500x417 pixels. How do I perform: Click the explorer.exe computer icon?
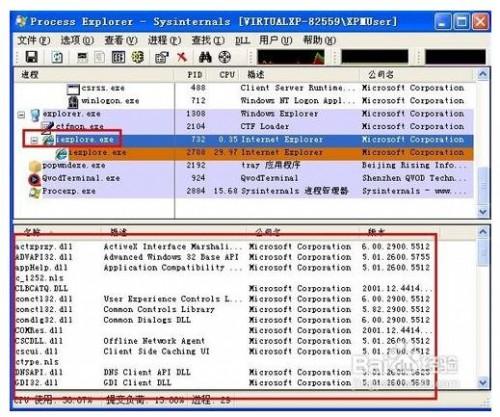(35, 115)
